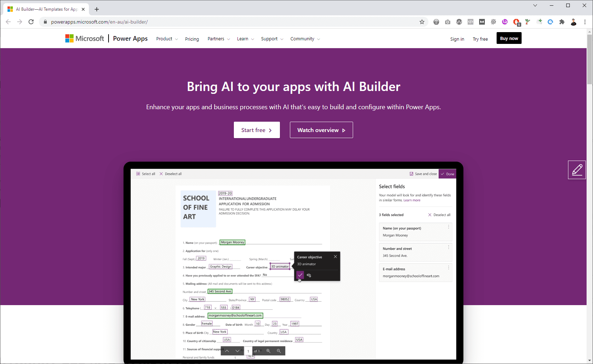593x364 pixels.
Task: Reload the page with refresh icon
Action: tap(31, 22)
